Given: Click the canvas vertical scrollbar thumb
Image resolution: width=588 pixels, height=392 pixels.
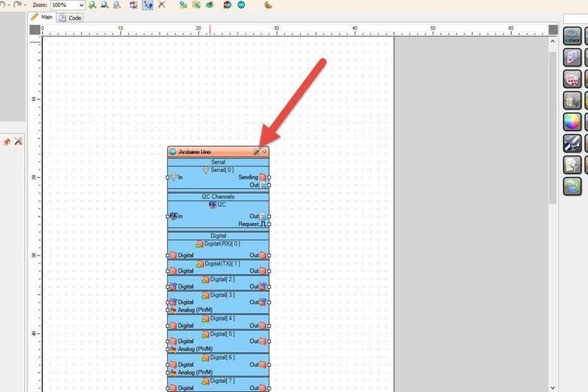Looking at the screenshot, I should point(553,127).
